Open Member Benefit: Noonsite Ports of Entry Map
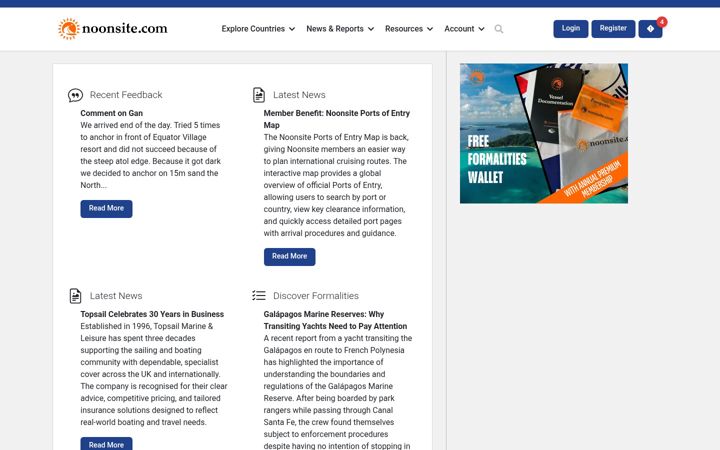Viewport: 720px width, 450px height. coord(337,119)
